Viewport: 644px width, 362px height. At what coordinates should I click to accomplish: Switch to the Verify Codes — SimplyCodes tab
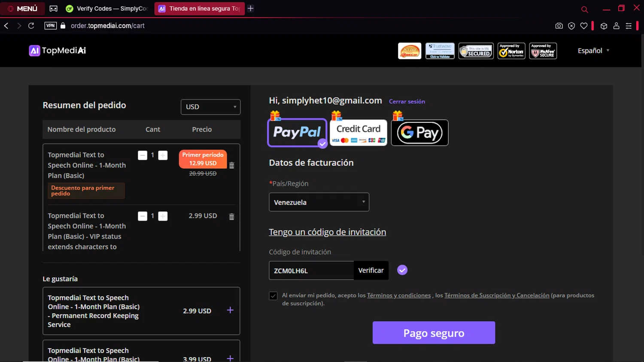coord(107,9)
